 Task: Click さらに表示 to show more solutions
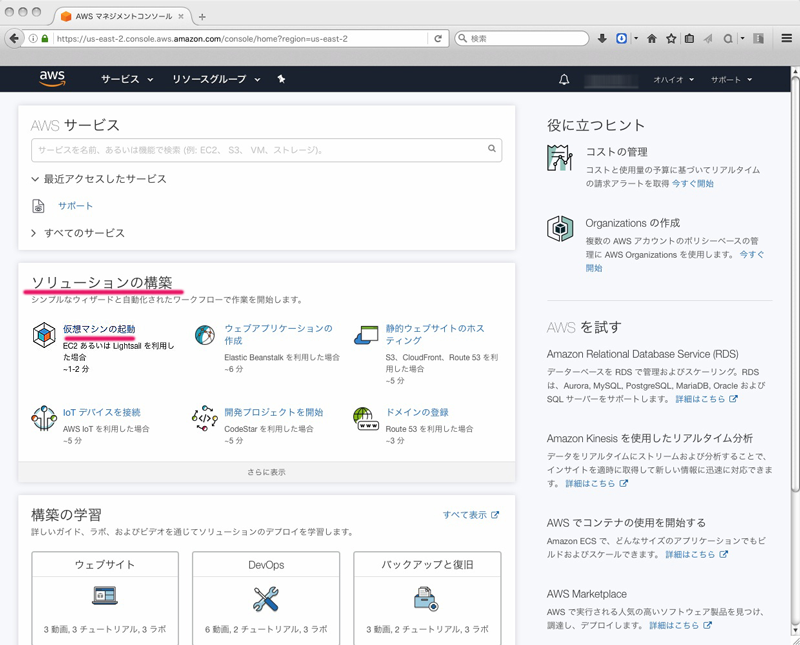click(x=266, y=472)
